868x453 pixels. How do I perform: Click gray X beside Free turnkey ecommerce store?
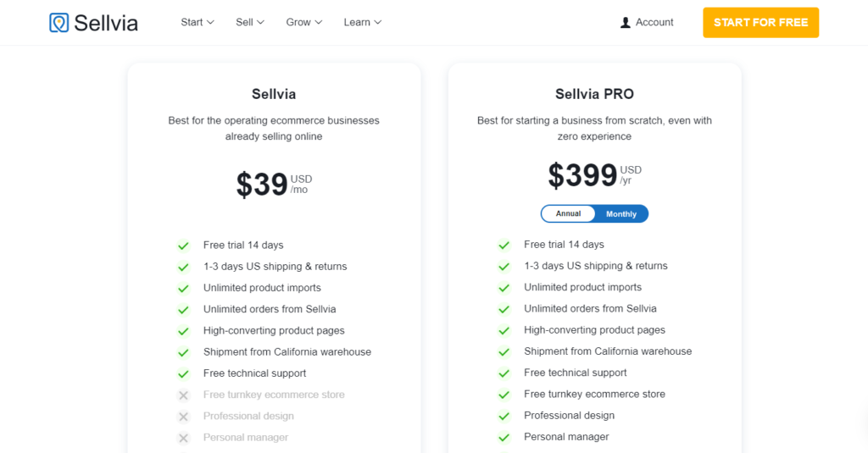click(x=183, y=395)
